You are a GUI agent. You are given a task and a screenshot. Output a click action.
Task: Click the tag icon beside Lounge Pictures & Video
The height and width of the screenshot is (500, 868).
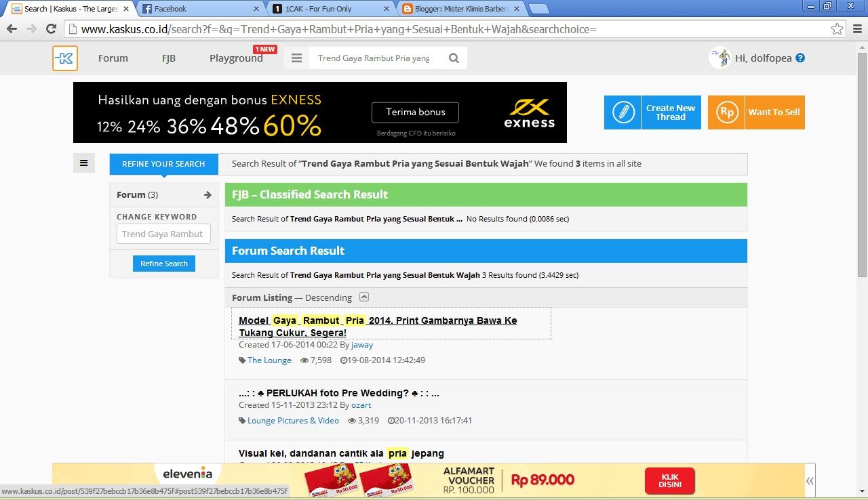coord(242,421)
